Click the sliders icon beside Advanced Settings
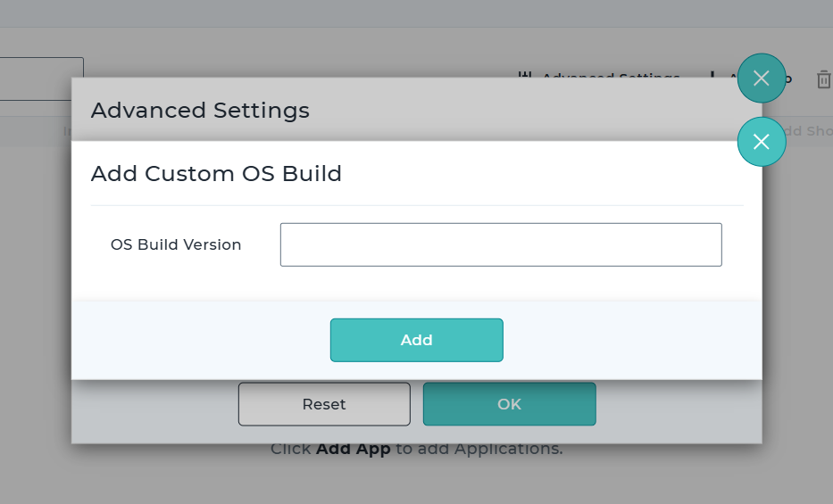This screenshot has width=833, height=504. tap(526, 76)
